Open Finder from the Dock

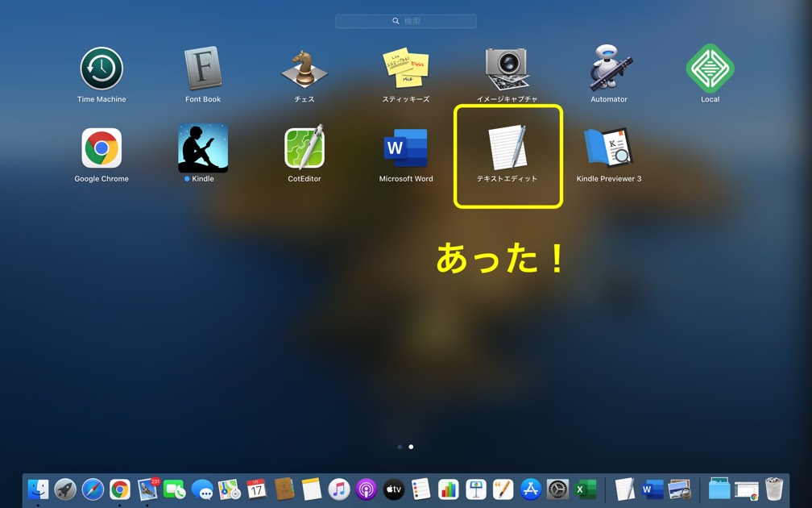pos(38,489)
